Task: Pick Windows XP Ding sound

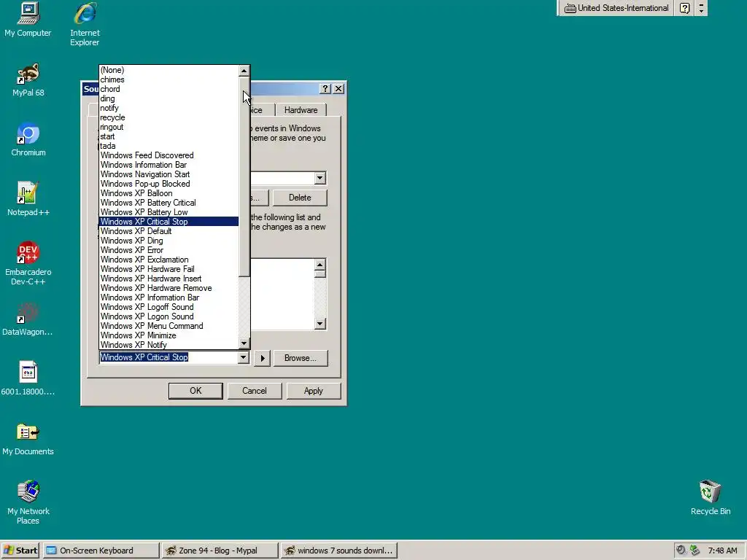Action: [169, 241]
